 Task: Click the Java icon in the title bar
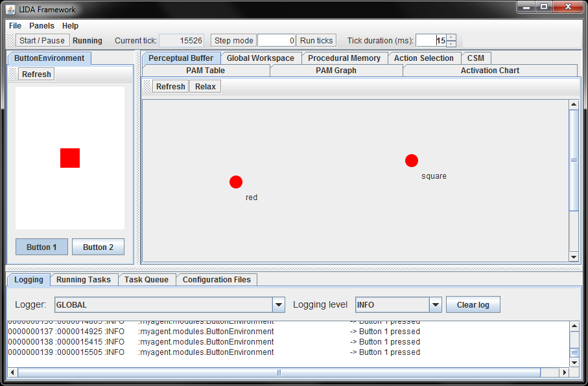[11, 9]
